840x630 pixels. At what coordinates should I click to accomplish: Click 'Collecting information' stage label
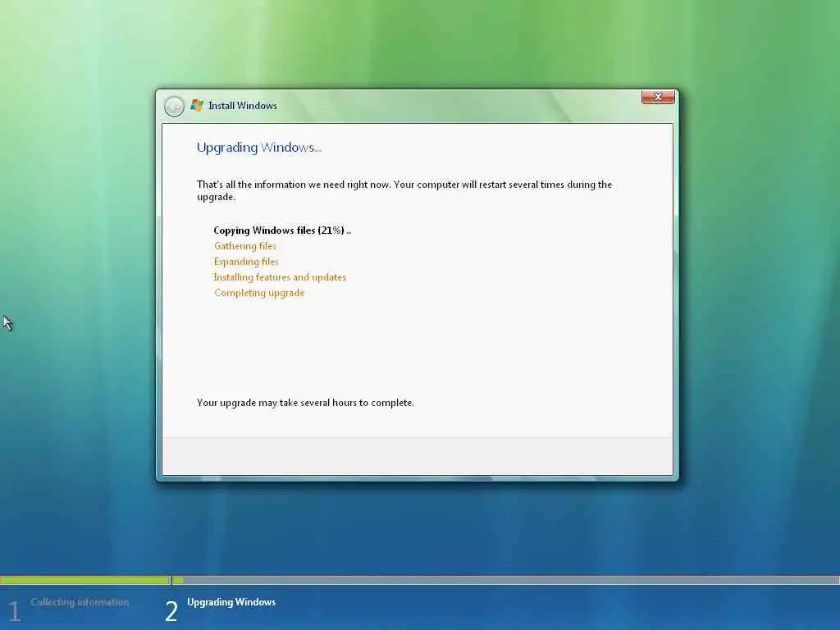(x=80, y=602)
